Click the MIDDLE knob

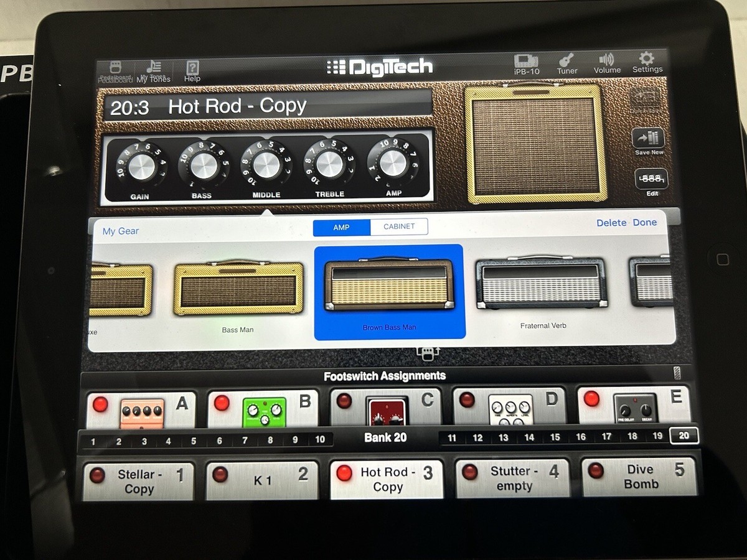coord(266,165)
